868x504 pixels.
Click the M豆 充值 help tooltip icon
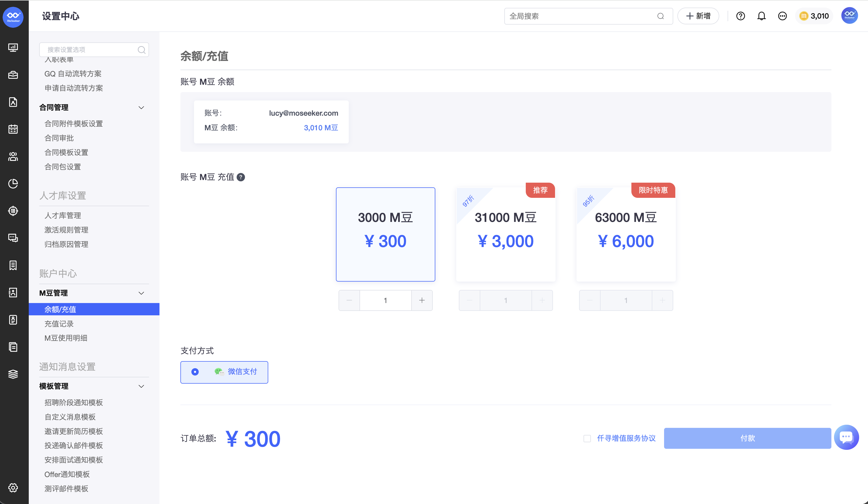(x=241, y=177)
